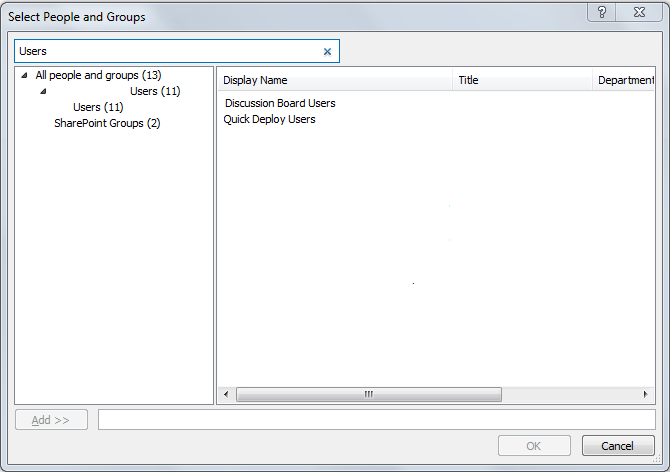The width and height of the screenshot is (670, 472).
Task: Sort by Department column header
Action: [625, 80]
